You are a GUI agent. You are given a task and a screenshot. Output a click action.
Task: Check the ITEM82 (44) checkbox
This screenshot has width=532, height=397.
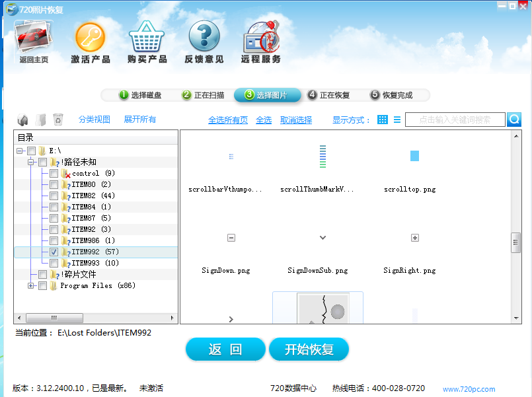click(54, 196)
